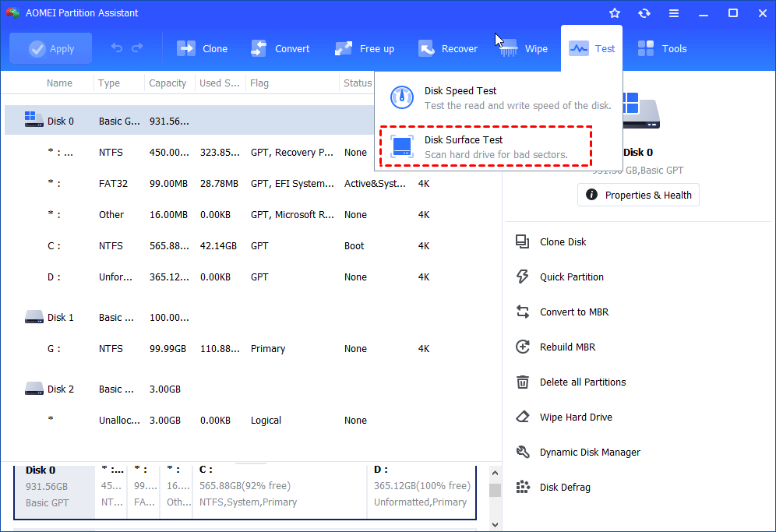Click the redo arrow icon
Screen dimensions: 776x532
137,48
